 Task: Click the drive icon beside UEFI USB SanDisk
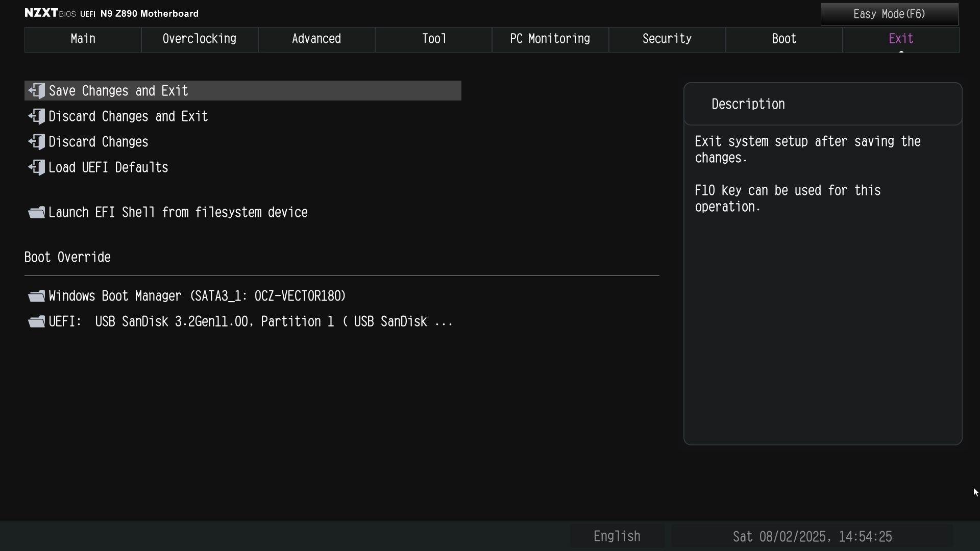click(x=37, y=321)
